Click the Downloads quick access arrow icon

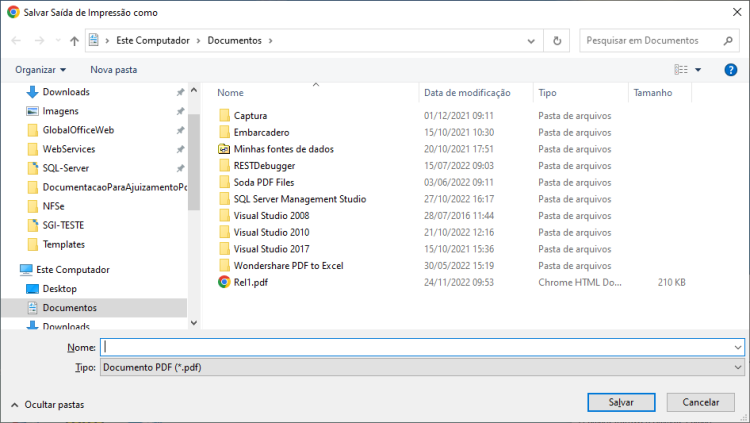[32, 92]
